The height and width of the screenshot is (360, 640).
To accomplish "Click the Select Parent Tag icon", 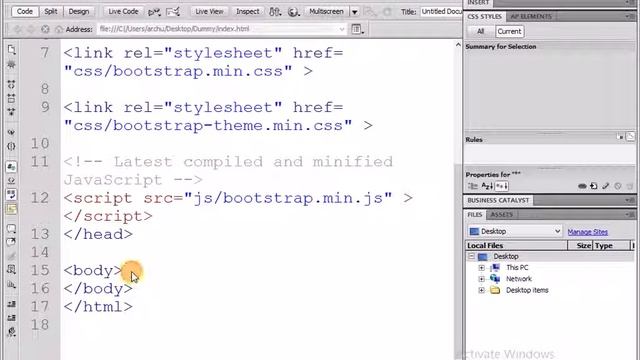I will pos(11,132).
